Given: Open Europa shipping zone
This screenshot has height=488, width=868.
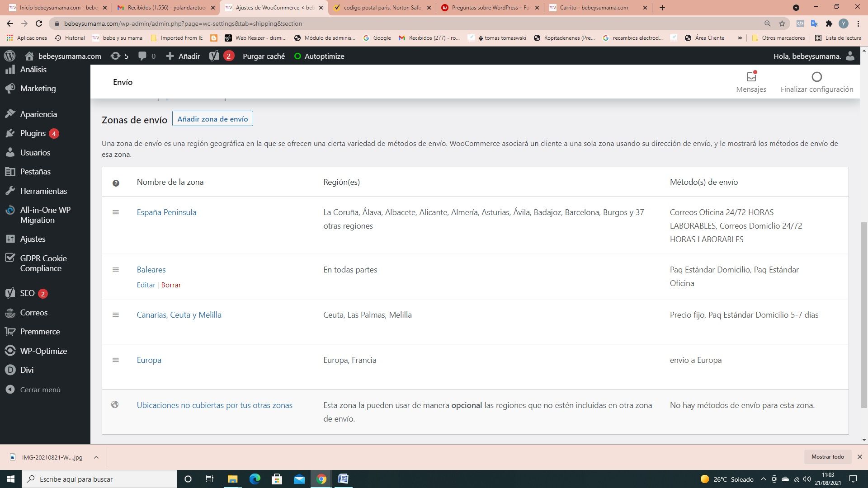Looking at the screenshot, I should click(149, 360).
